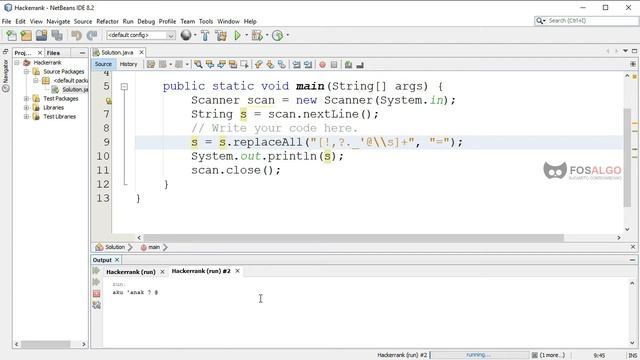Open the Debug menu

coord(146,21)
